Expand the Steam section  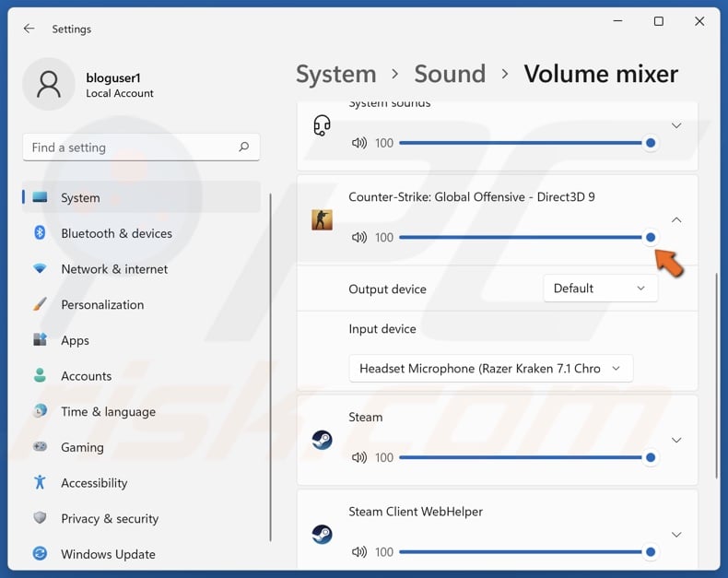pyautogui.click(x=676, y=440)
